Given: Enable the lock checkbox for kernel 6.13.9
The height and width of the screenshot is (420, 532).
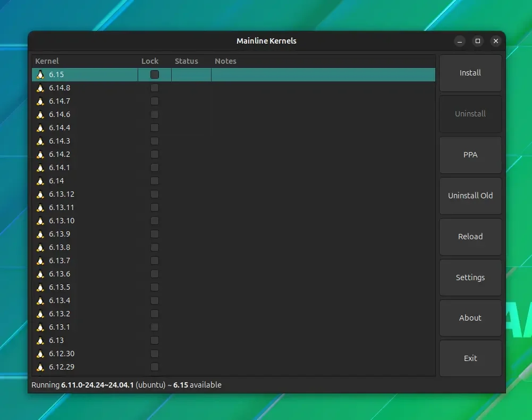Looking at the screenshot, I should (x=154, y=234).
